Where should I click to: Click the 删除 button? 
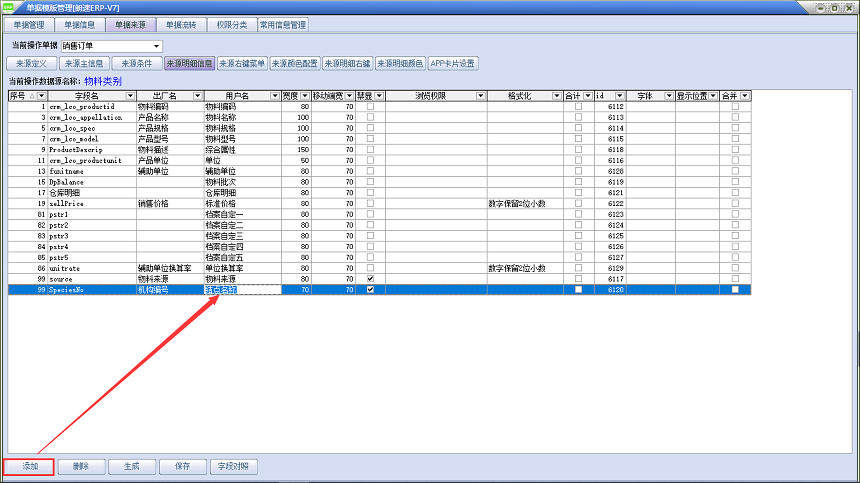pyautogui.click(x=81, y=466)
